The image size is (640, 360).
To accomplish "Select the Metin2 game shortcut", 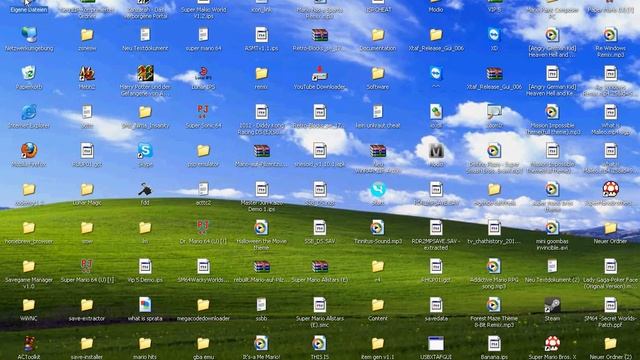I will [87, 73].
